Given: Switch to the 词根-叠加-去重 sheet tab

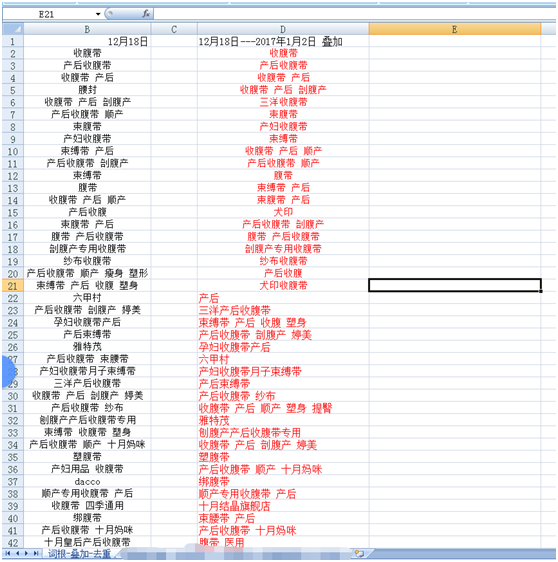Looking at the screenshot, I should [79, 554].
